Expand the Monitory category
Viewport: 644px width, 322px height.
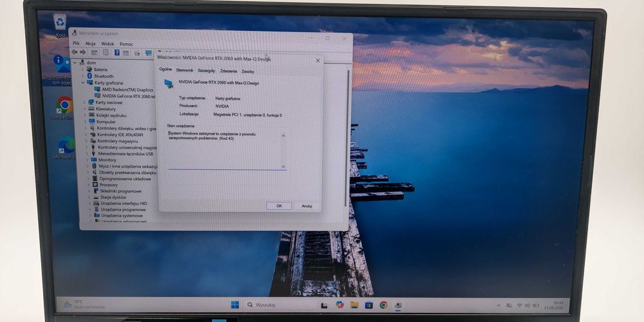click(x=87, y=160)
